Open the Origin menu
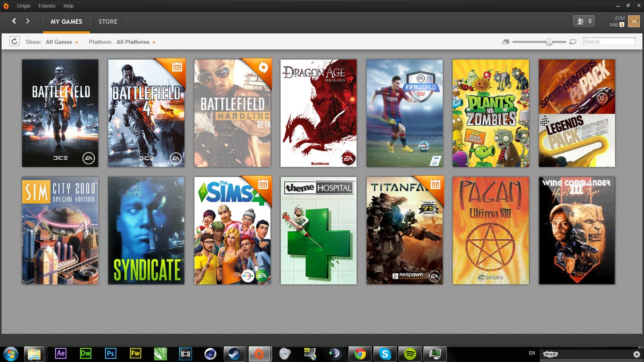644x362 pixels. tap(24, 6)
